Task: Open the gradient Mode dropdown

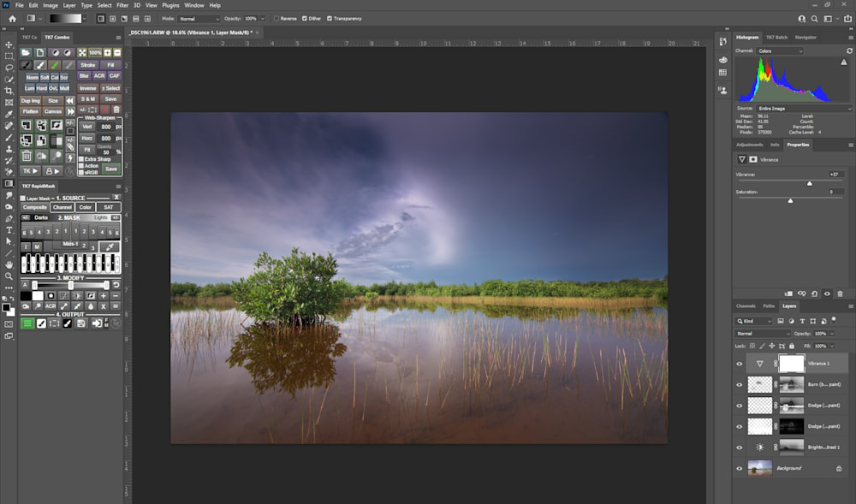Action: pyautogui.click(x=199, y=19)
